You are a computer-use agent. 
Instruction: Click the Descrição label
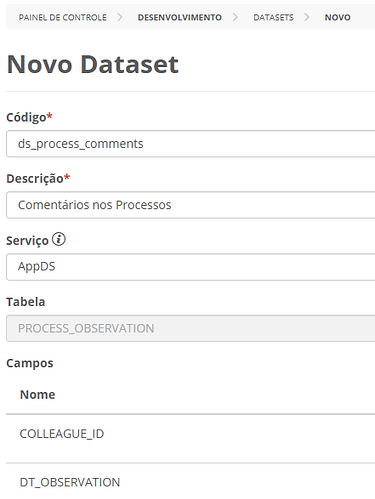pyautogui.click(x=35, y=179)
